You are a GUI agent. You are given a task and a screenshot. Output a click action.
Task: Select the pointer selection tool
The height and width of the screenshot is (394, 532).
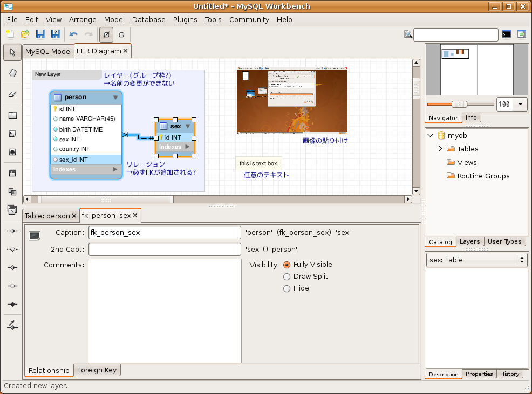tap(12, 52)
